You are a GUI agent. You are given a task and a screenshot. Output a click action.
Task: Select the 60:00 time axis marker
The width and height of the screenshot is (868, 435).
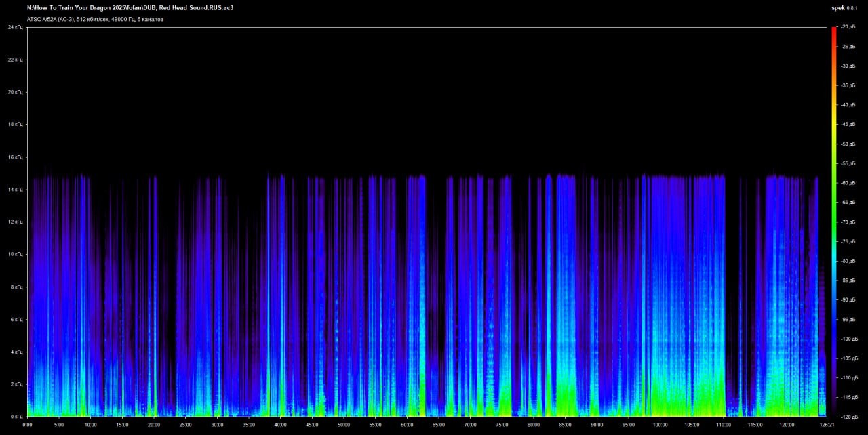click(x=407, y=425)
